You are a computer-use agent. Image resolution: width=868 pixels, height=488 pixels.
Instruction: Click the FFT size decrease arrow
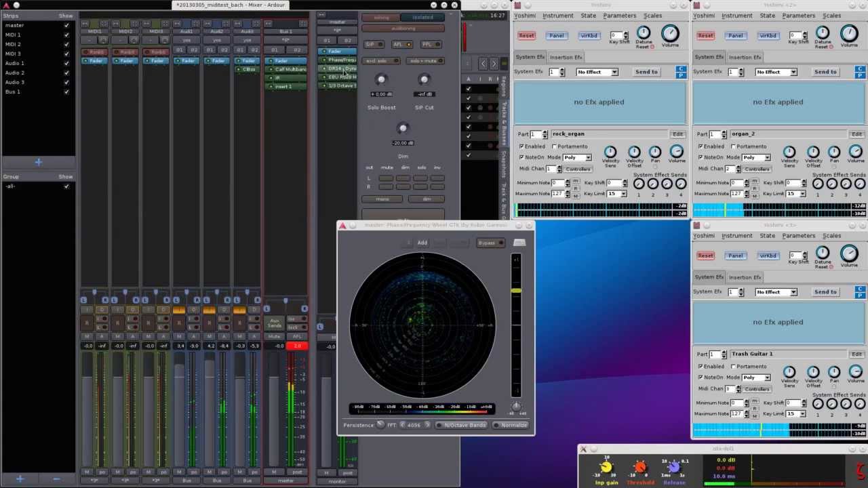point(402,425)
